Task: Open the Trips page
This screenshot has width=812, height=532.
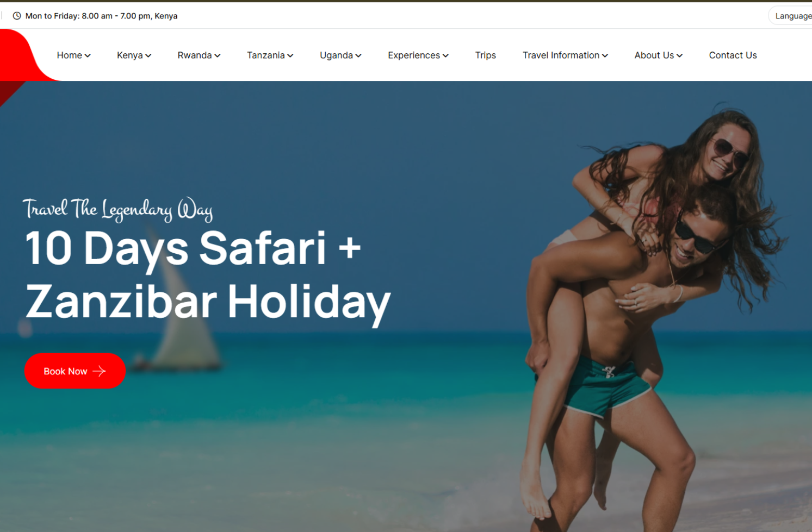Action: [486, 55]
